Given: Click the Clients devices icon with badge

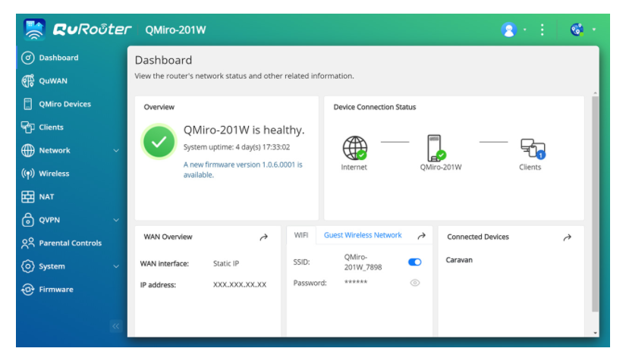Looking at the screenshot, I should pos(533,149).
